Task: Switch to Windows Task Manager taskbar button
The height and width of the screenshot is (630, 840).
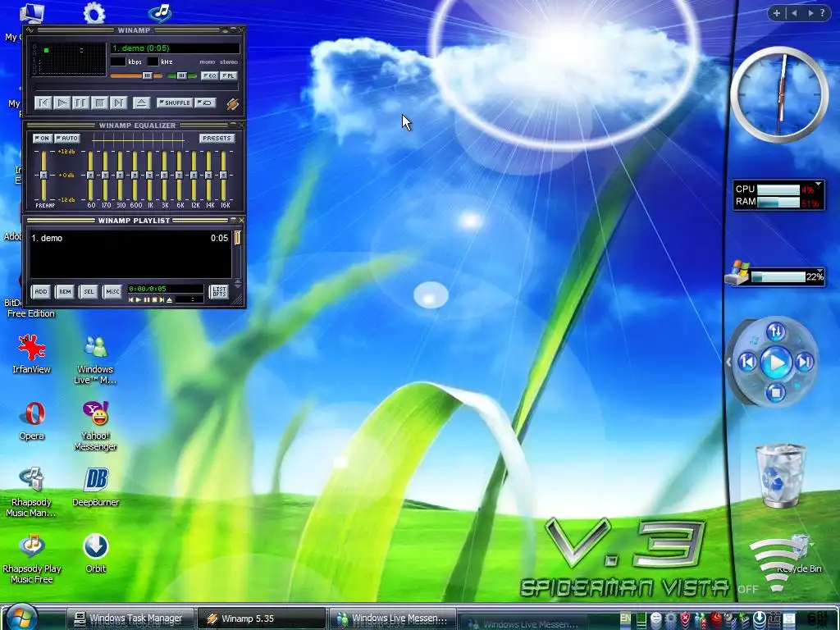Action: pos(130,619)
